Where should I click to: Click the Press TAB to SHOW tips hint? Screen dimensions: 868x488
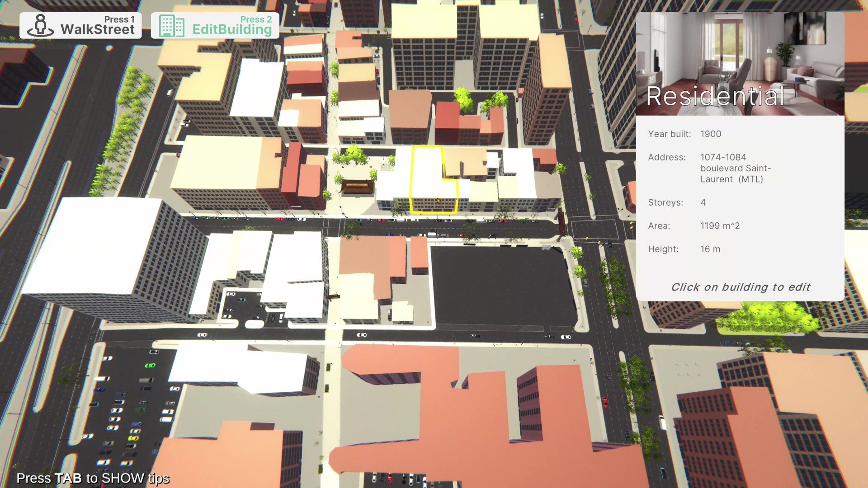(93, 478)
